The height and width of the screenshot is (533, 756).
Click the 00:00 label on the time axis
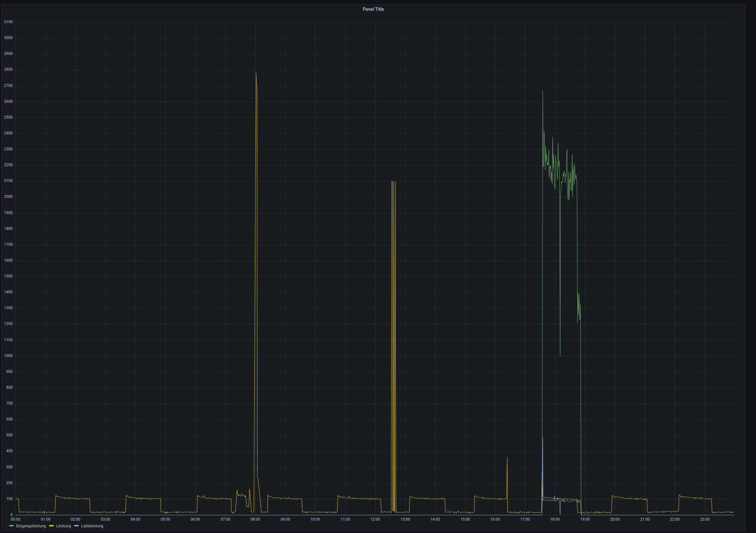(16, 519)
